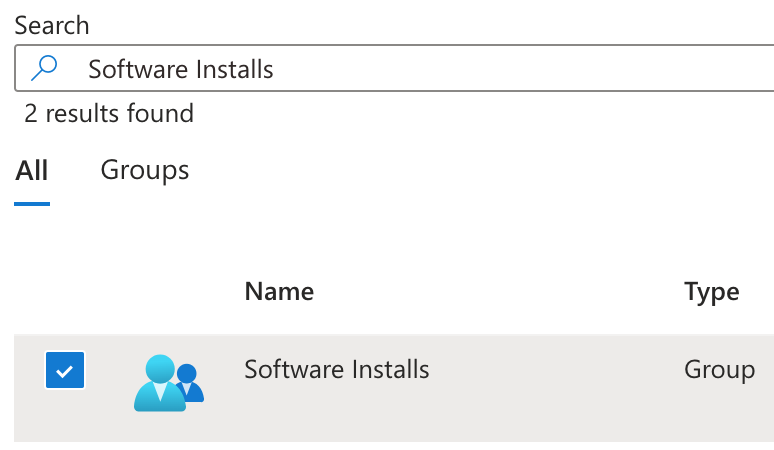Image resolution: width=774 pixels, height=450 pixels.
Task: Sort by the Name column header
Action: (279, 292)
